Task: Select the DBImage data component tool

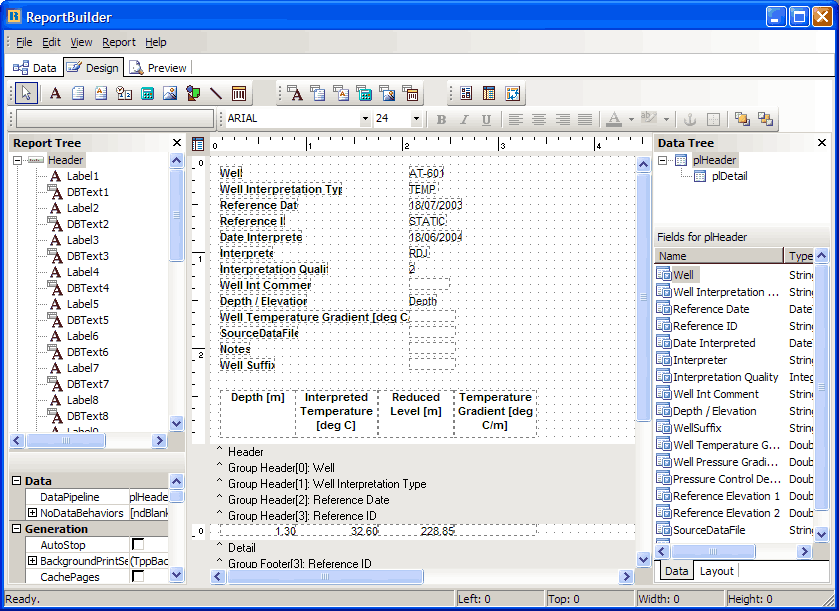Action: pyautogui.click(x=387, y=93)
